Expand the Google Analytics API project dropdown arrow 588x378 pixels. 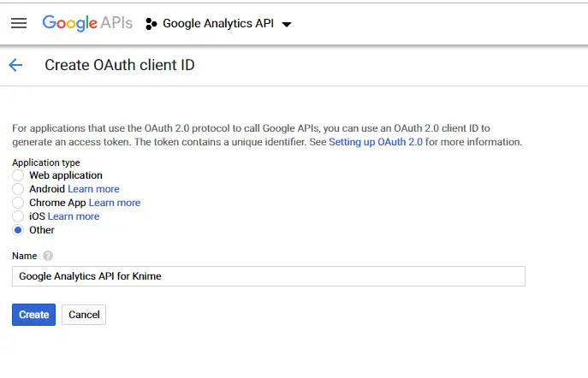[287, 24]
